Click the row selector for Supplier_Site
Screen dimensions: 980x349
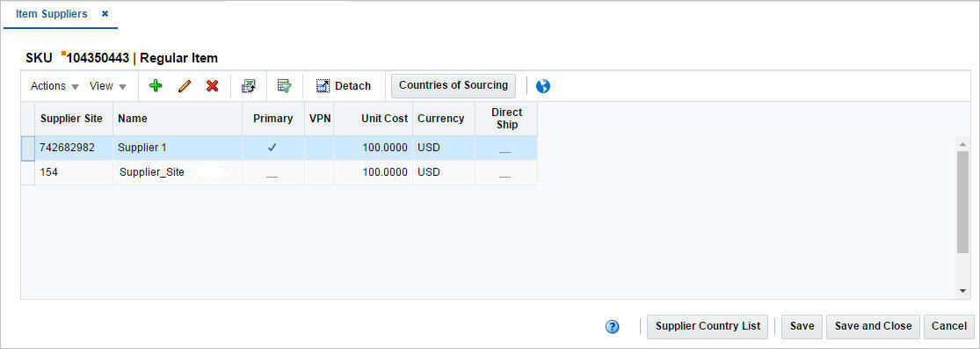(27, 172)
